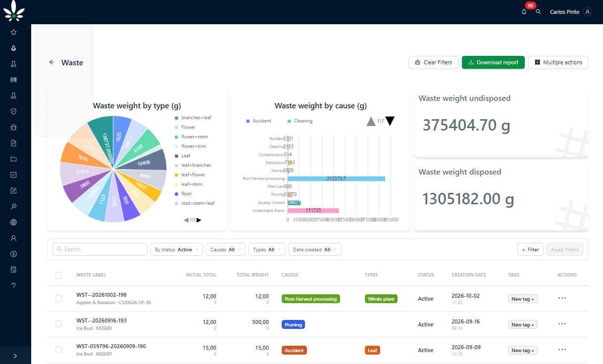
Task: Focus the Search input field
Action: pos(100,249)
